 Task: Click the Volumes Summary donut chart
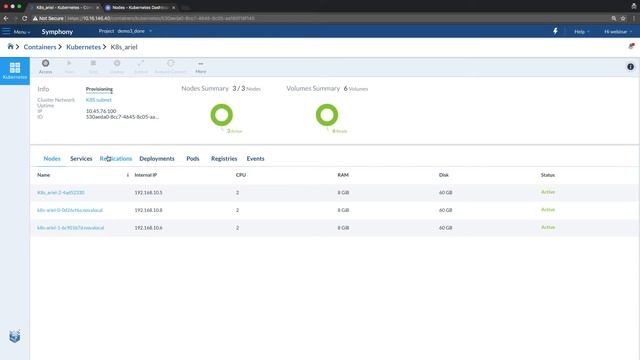click(327, 115)
